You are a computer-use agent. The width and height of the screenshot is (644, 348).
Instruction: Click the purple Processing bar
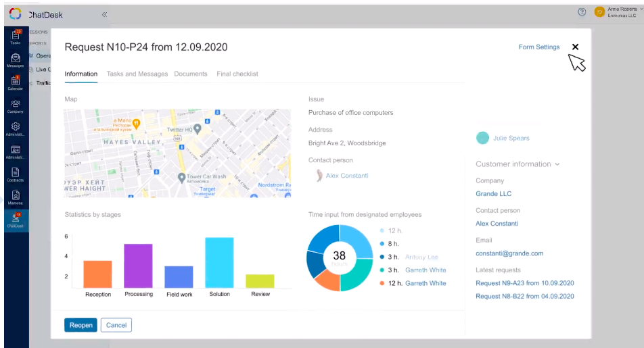click(x=139, y=266)
